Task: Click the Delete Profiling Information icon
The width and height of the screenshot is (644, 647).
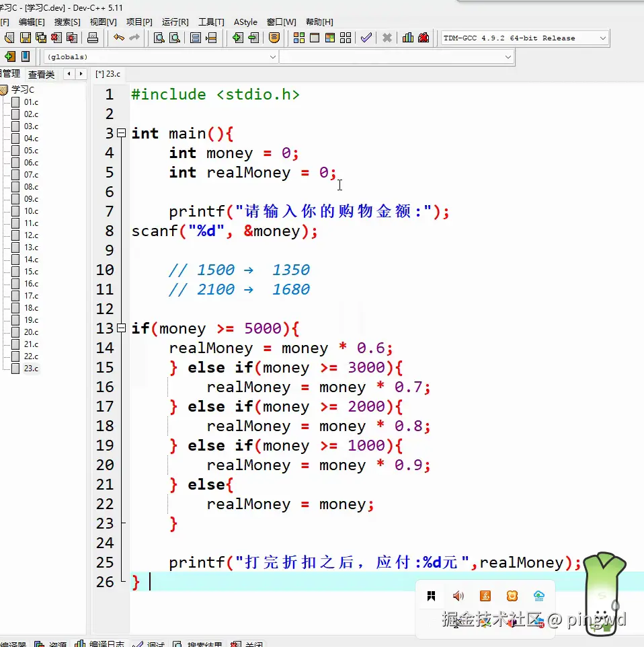Action: point(424,38)
